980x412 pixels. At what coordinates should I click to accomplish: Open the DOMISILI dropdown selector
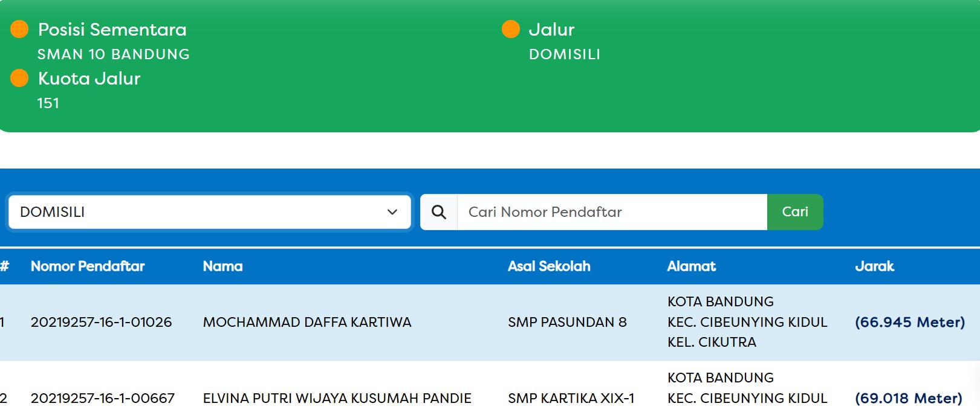tap(209, 212)
